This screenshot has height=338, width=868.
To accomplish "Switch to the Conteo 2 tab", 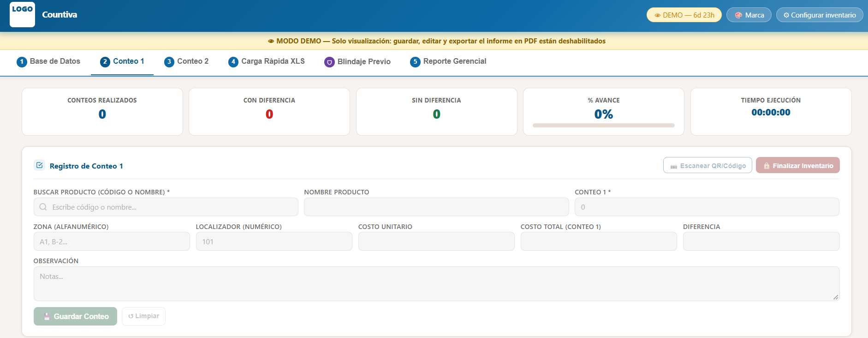I will [x=186, y=62].
